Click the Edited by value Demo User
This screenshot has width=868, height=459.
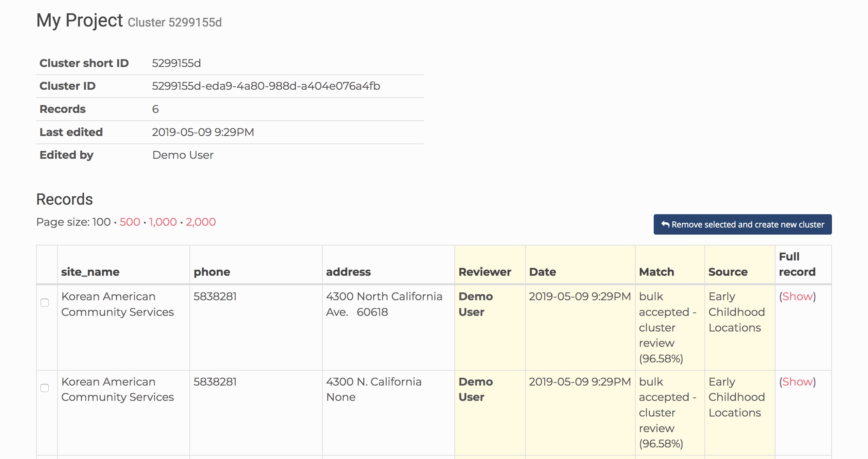tap(183, 155)
